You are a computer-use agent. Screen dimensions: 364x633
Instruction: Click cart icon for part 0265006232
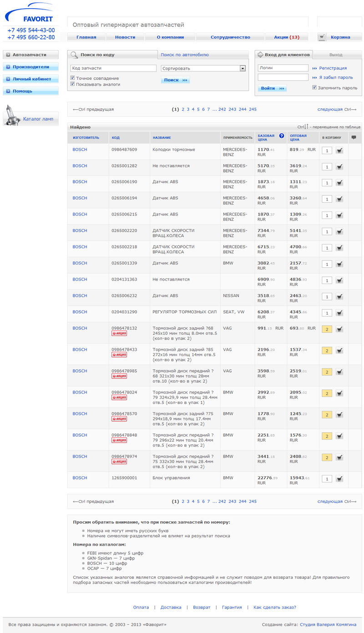339,297
